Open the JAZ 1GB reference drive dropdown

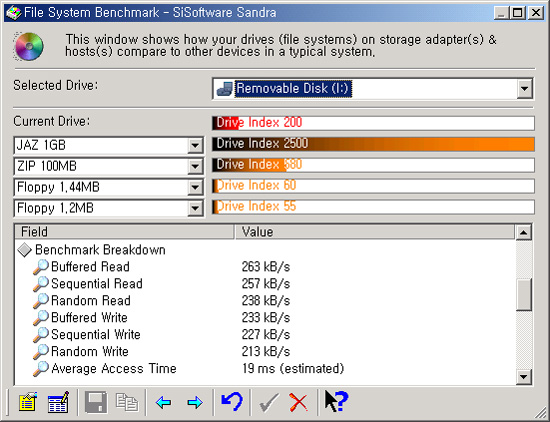point(195,145)
